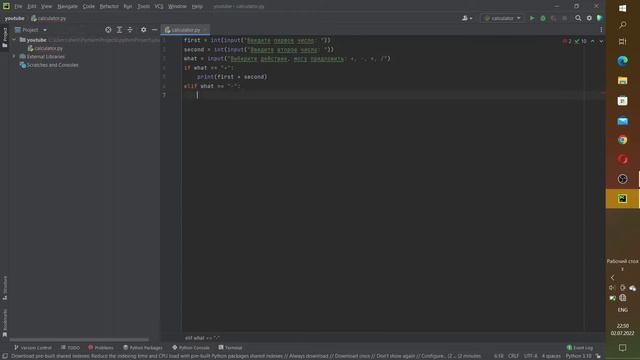Image resolution: width=640 pixels, height=360 pixels.
Task: Open the Event Log
Action: tap(580, 348)
